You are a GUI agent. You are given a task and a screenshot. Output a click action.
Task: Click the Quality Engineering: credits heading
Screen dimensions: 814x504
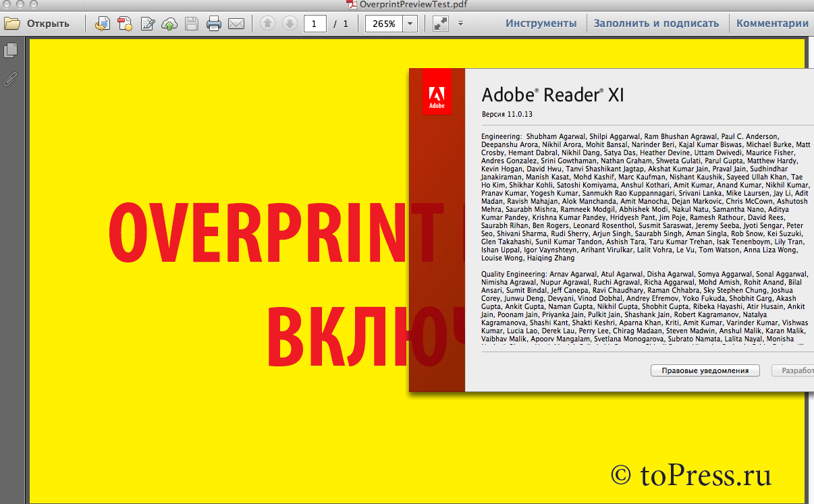pyautogui.click(x=513, y=274)
